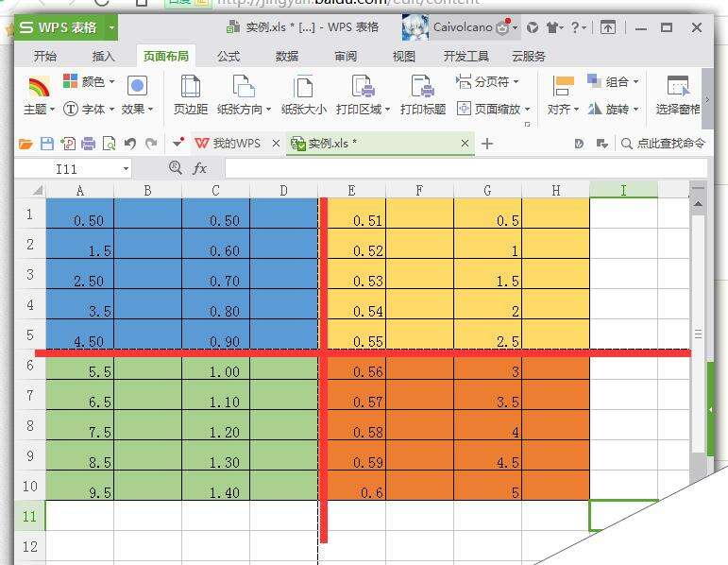This screenshot has height=565, width=728.
Task: Open the 字体 theme fonts menu
Action: [x=89, y=110]
